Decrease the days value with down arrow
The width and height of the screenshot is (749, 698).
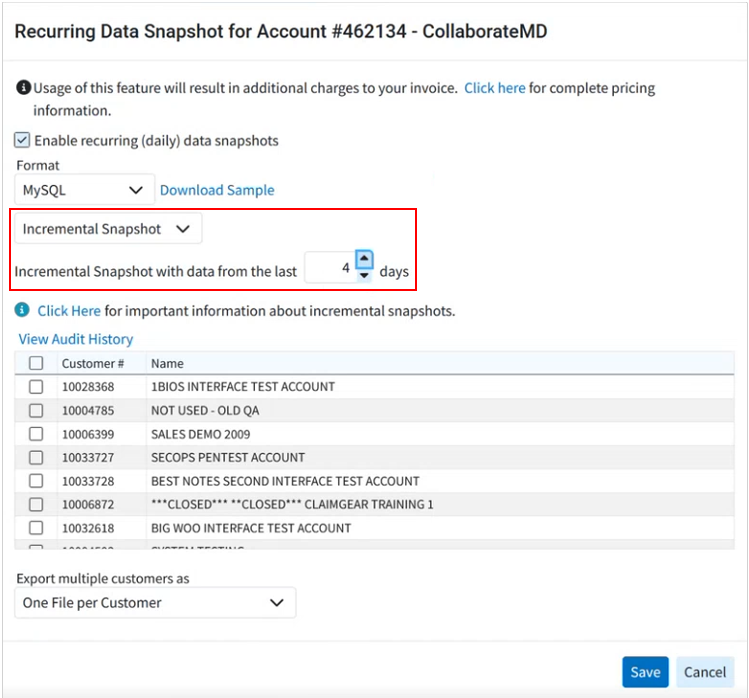coord(364,276)
